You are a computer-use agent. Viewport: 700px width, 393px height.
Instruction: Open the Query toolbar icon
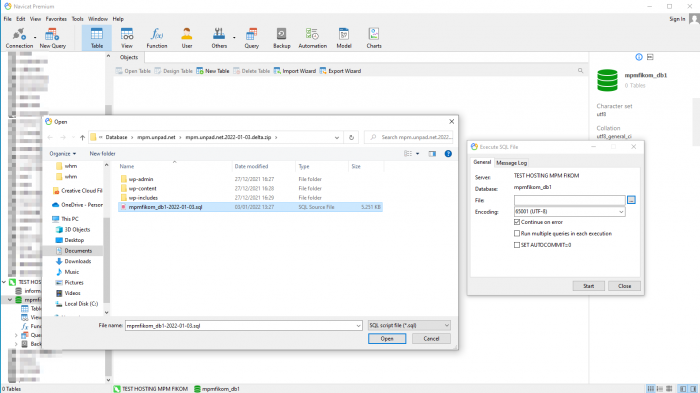pyautogui.click(x=251, y=38)
